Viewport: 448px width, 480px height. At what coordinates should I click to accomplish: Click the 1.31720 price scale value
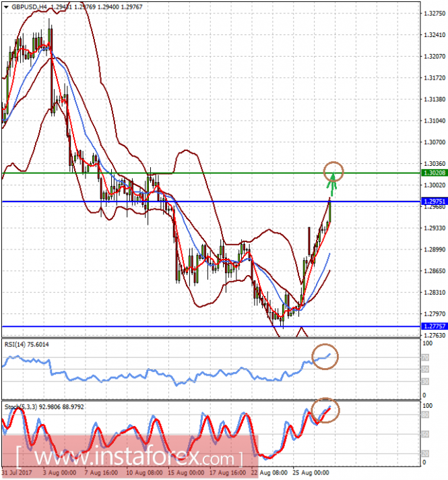click(435, 78)
